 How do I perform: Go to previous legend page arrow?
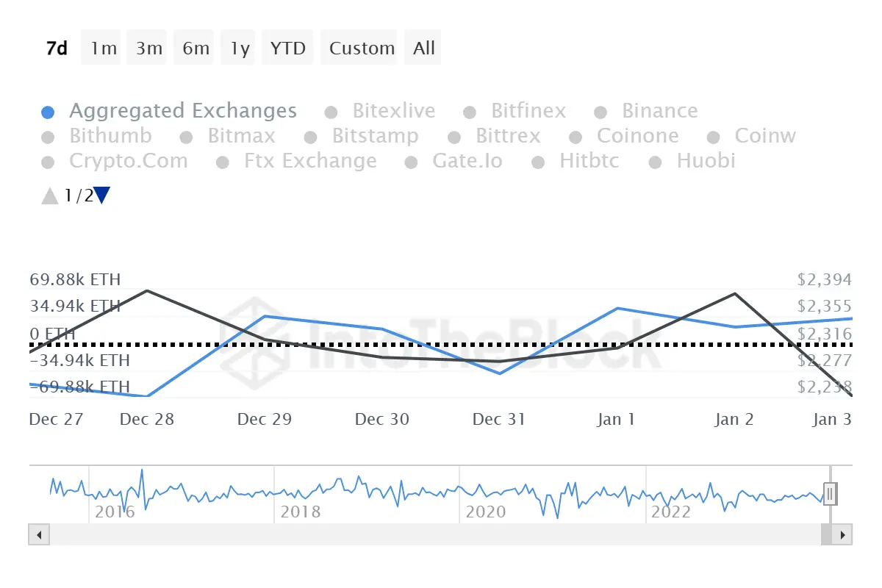[x=50, y=196]
